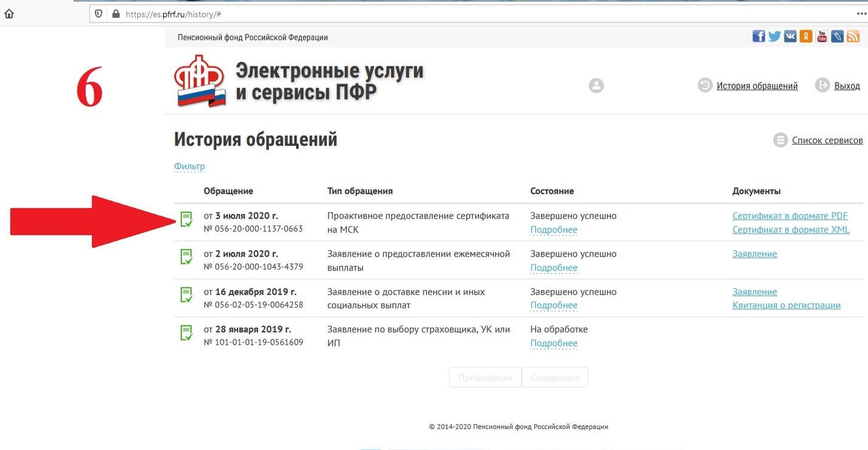Click the browser home icon
Image resolution: width=868 pixels, height=450 pixels.
click(x=9, y=13)
